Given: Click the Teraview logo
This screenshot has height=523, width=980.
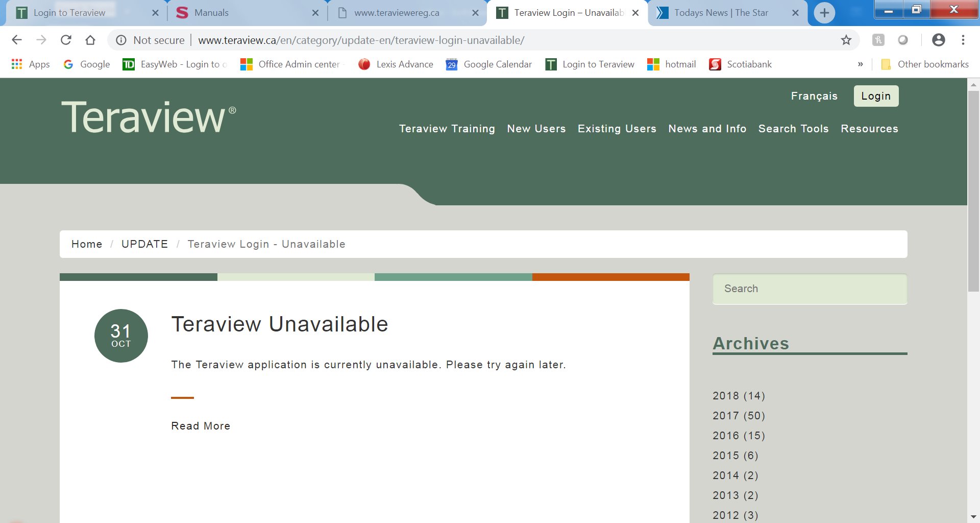Looking at the screenshot, I should point(149,117).
